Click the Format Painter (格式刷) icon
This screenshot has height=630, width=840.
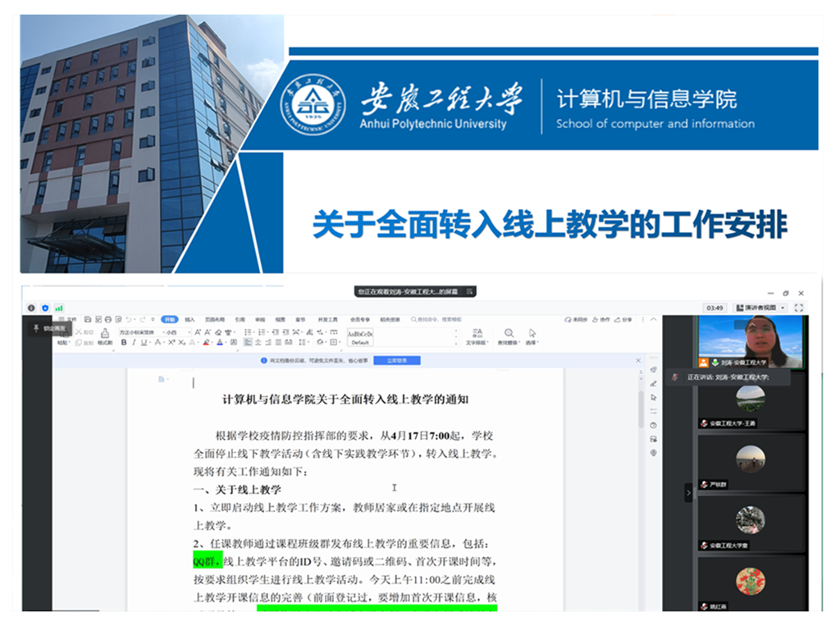click(105, 337)
